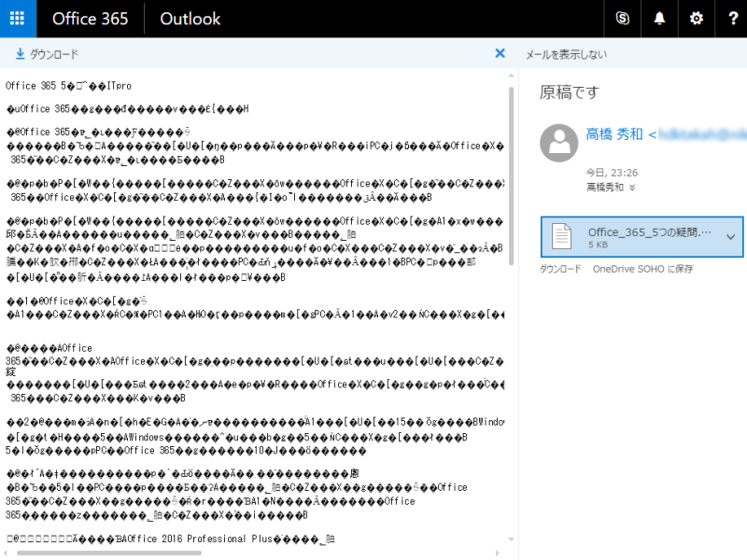The image size is (747, 560).
Task: Click the Outlook label in the top bar
Action: (190, 19)
